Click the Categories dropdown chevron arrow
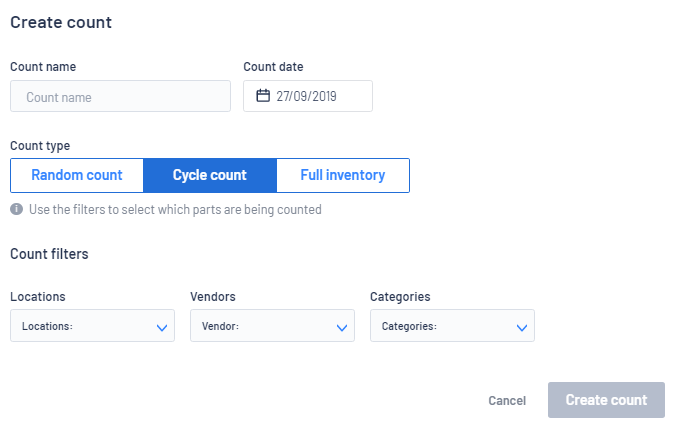Image resolution: width=676 pixels, height=433 pixels. pyautogui.click(x=522, y=327)
